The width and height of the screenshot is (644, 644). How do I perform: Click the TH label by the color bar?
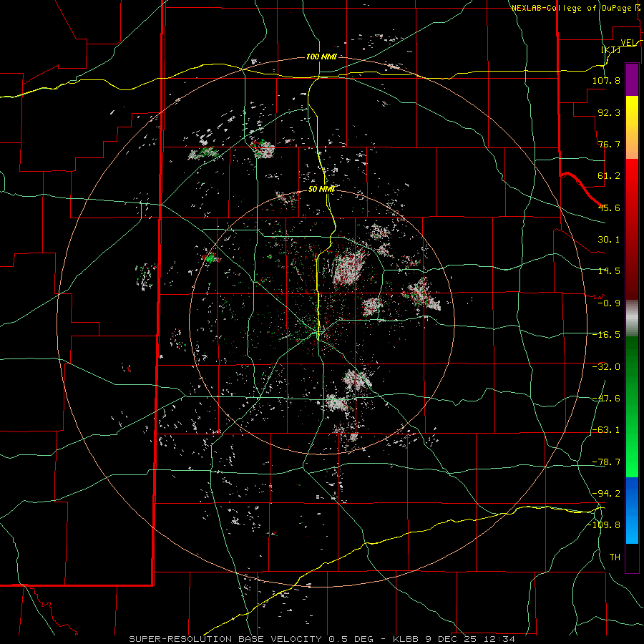pos(615,557)
